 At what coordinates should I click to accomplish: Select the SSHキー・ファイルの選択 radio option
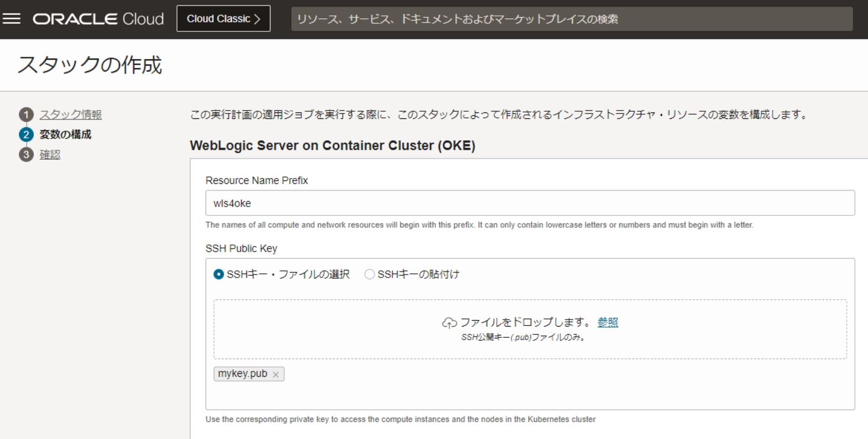[218, 275]
